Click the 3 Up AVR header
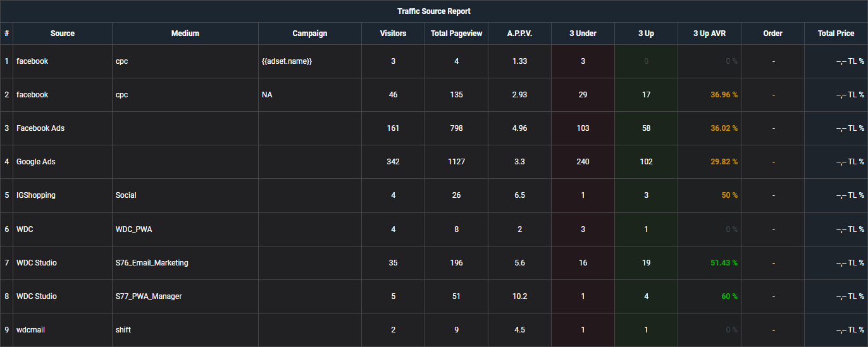Viewport: 868px width, 347px height. 709,33
